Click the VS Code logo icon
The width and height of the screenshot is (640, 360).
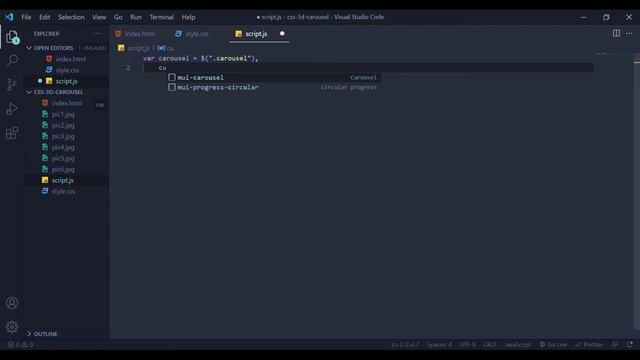(9, 17)
